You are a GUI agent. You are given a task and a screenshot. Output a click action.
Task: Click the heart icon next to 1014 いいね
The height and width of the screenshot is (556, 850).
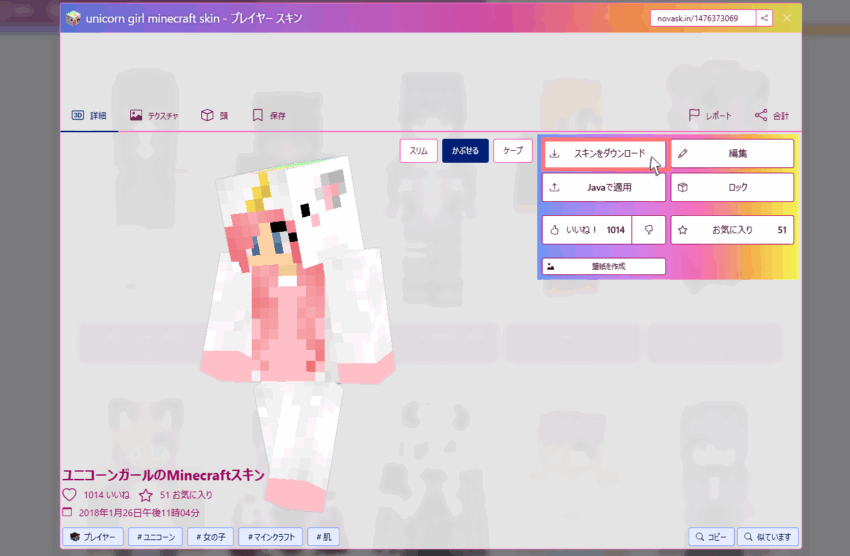click(x=69, y=495)
